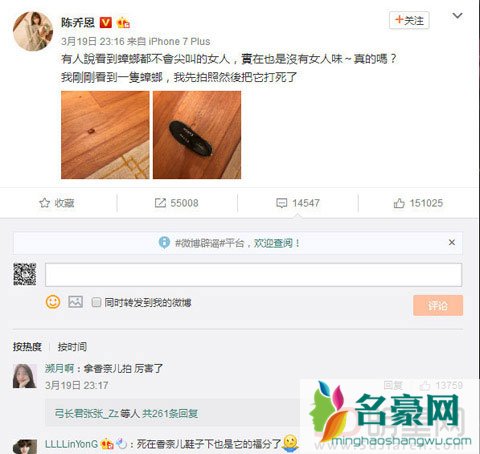Click the insert image icon below comment box
The image size is (480, 454).
75,302
